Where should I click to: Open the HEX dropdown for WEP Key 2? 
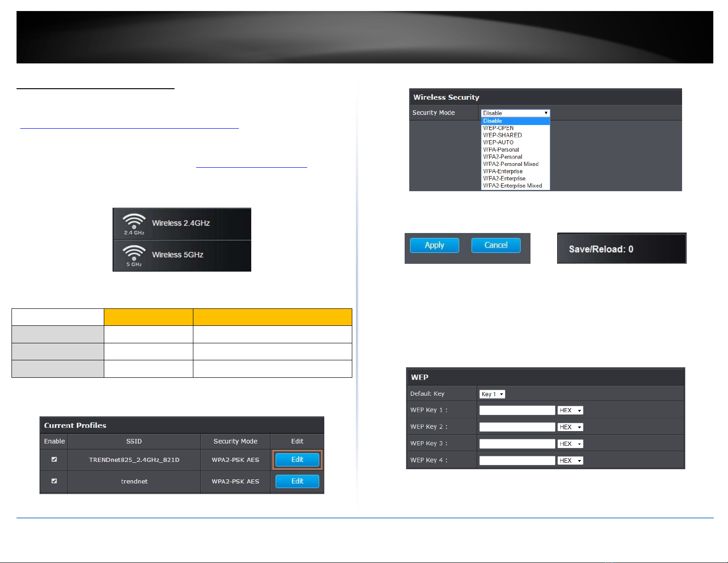570,427
